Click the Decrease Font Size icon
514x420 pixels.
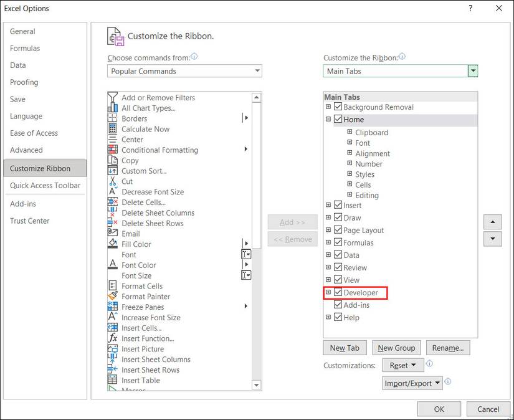click(x=112, y=191)
